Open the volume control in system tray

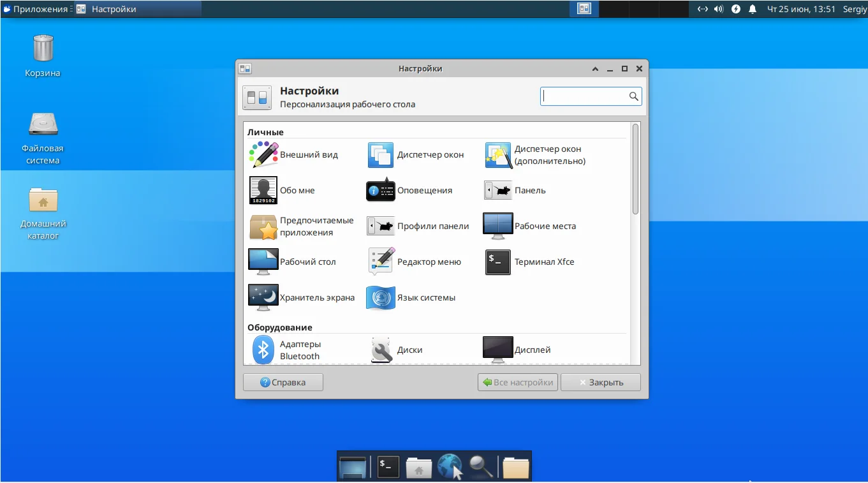(719, 9)
